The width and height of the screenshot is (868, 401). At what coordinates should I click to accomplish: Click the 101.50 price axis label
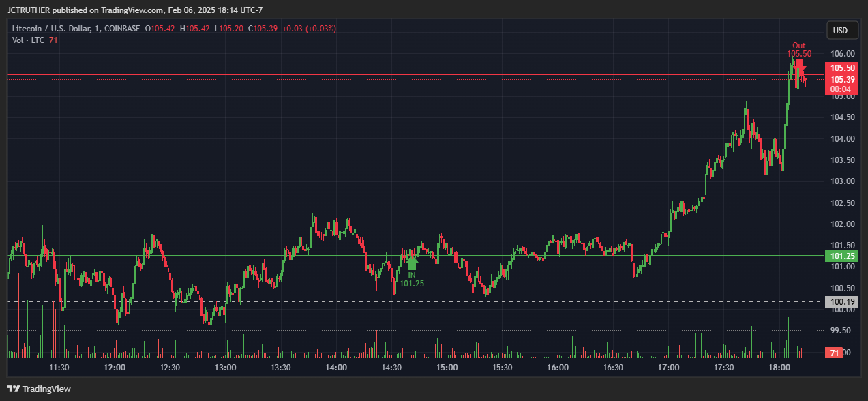click(x=843, y=246)
